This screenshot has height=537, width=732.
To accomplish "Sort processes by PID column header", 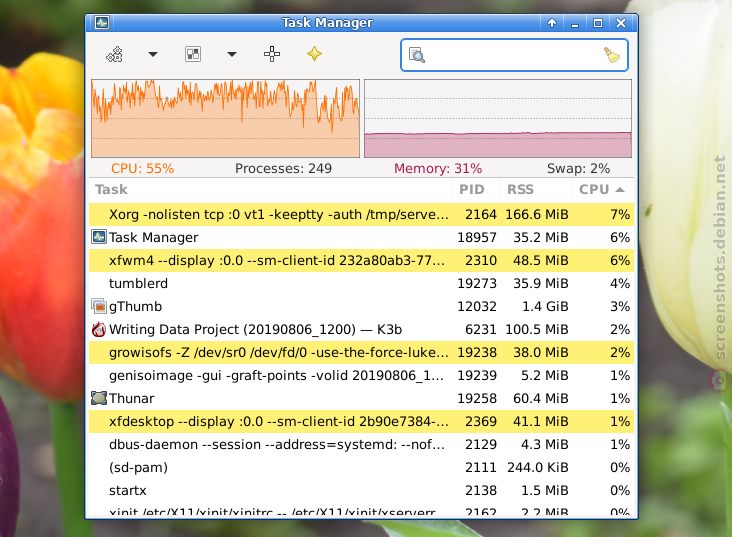I will [476, 190].
